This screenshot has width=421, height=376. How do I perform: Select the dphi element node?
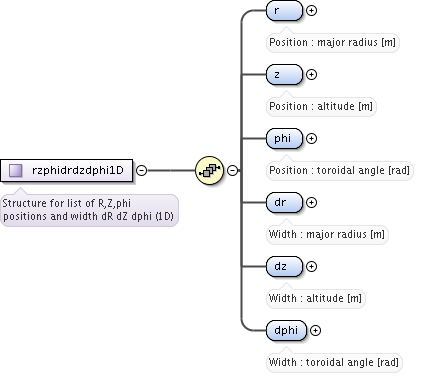pos(286,330)
